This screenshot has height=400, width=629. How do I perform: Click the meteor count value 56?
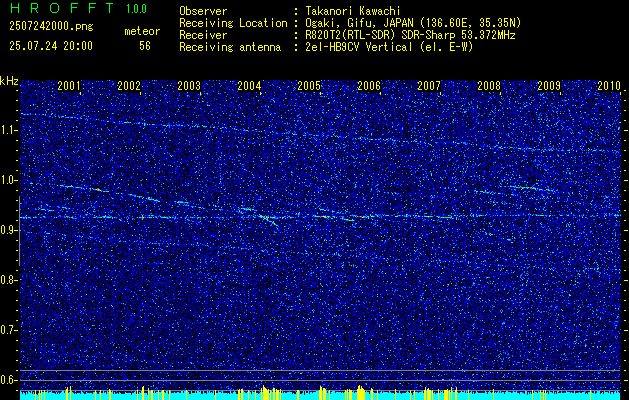145,46
